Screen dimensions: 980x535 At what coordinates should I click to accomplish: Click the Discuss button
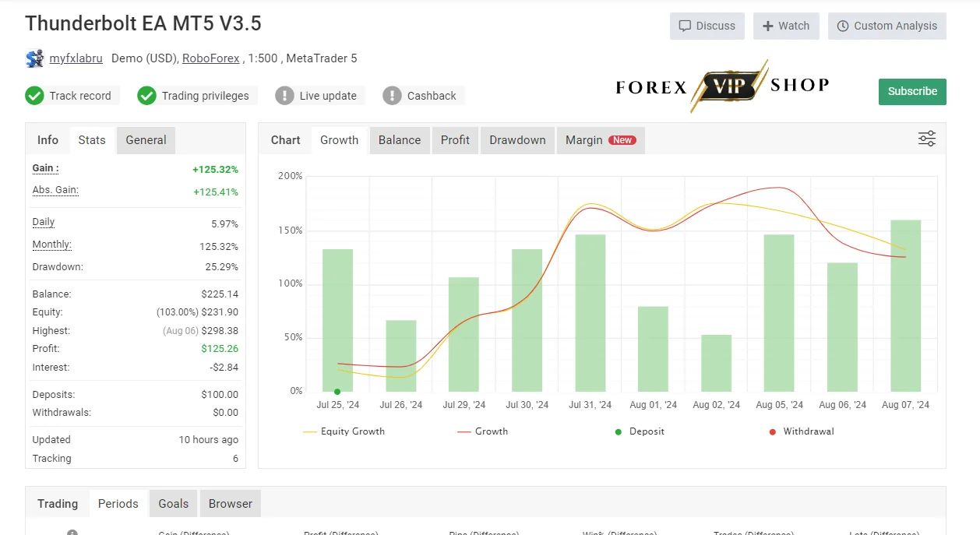[x=707, y=26]
